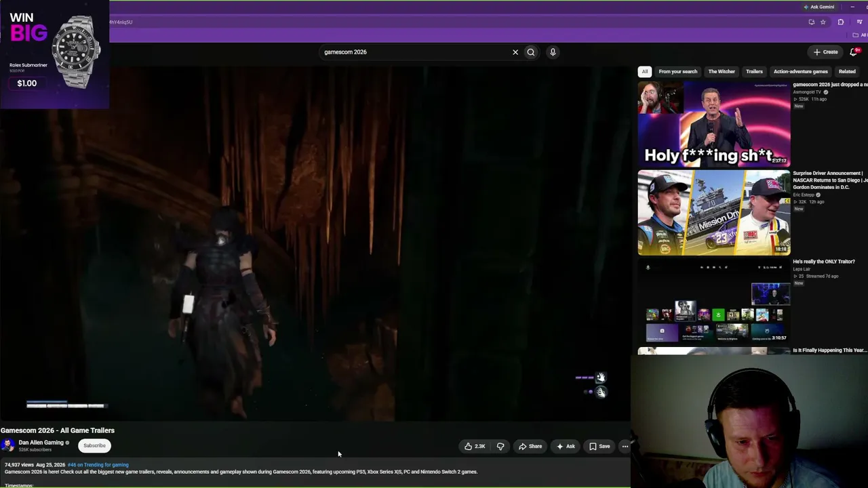This screenshot has width=868, height=488.
Task: Bookmark this page with the star icon
Action: click(x=823, y=22)
